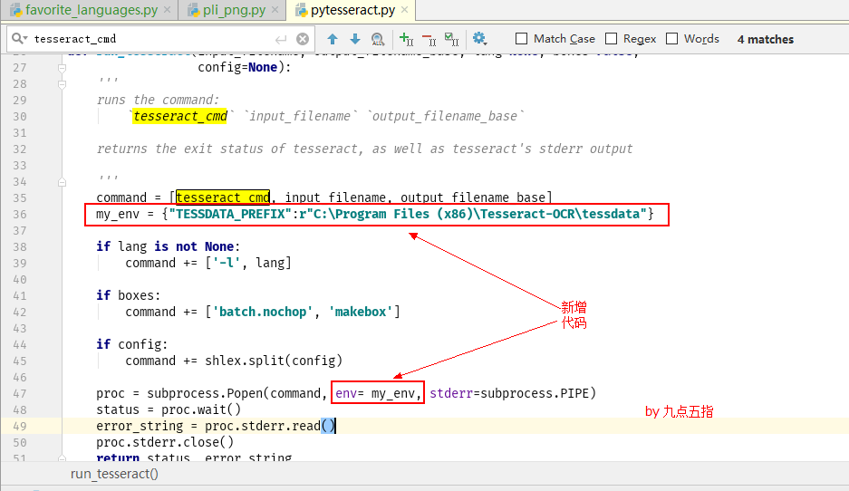Click proc.wait() on line 48
849x491 pixels.
[x=201, y=410]
